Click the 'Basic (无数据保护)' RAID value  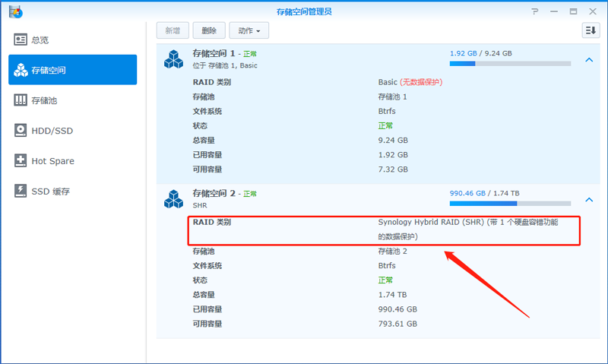click(410, 82)
